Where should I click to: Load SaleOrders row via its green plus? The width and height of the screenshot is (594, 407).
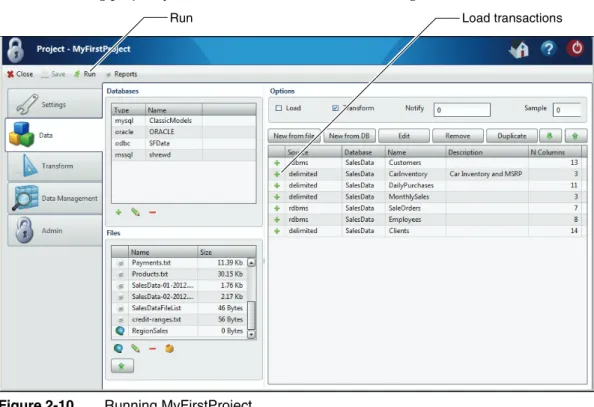(277, 208)
